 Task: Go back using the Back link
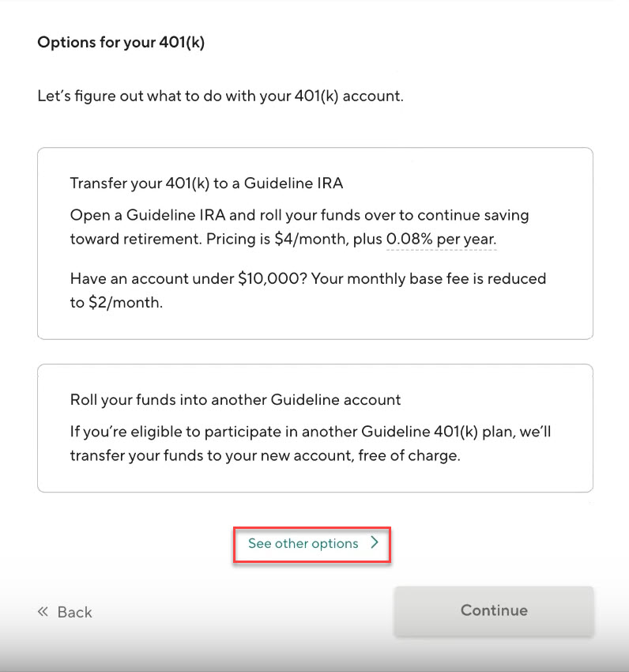tap(74, 612)
